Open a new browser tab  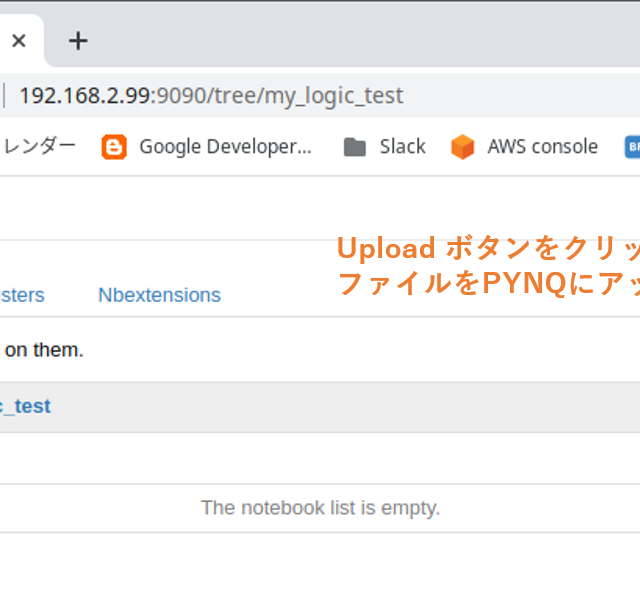[78, 41]
